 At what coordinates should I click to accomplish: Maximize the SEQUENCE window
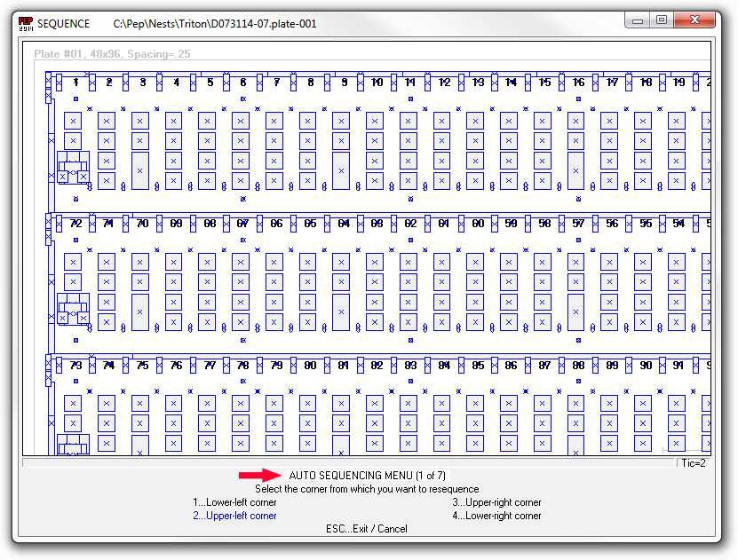[661, 20]
